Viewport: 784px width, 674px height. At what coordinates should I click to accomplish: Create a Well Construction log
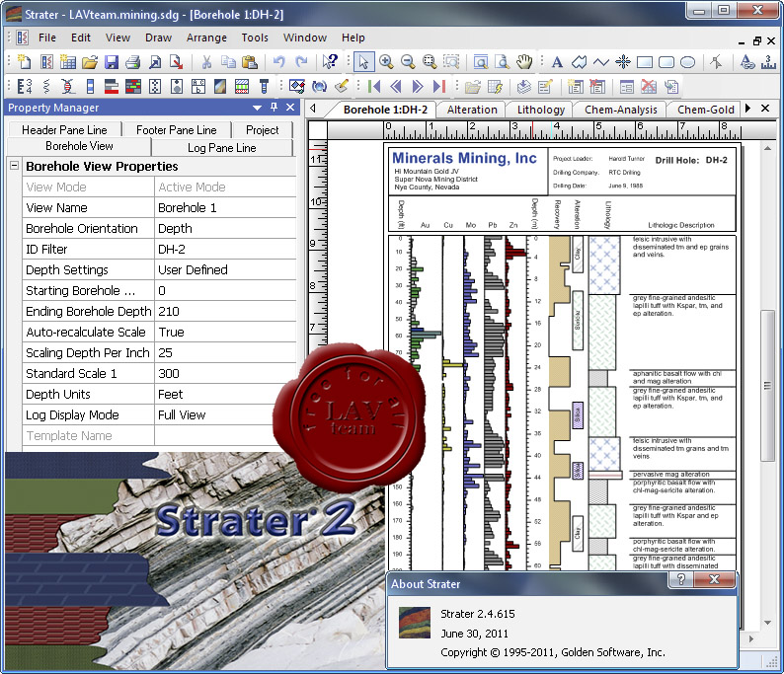[x=264, y=87]
